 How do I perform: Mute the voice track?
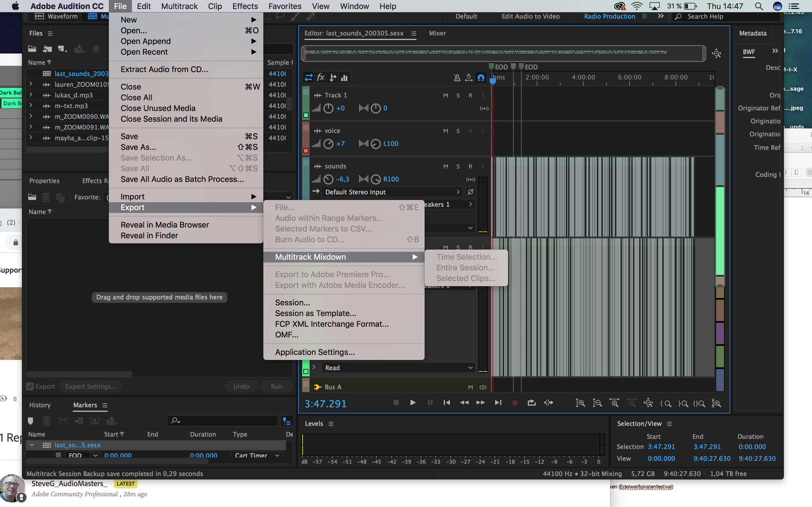[446, 131]
